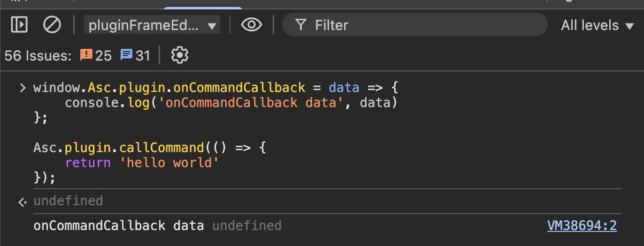644x246 pixels.
Task: Show the console sidebar panel icon
Action: pyautogui.click(x=19, y=24)
